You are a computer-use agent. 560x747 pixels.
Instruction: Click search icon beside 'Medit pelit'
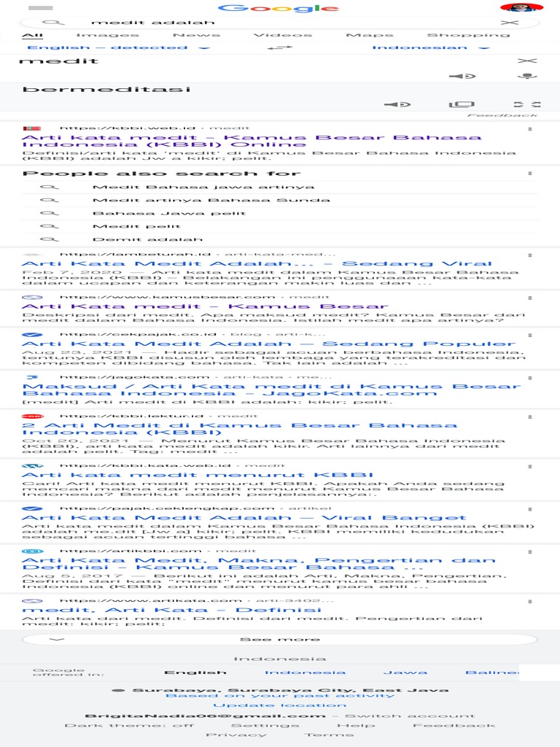[x=50, y=226]
